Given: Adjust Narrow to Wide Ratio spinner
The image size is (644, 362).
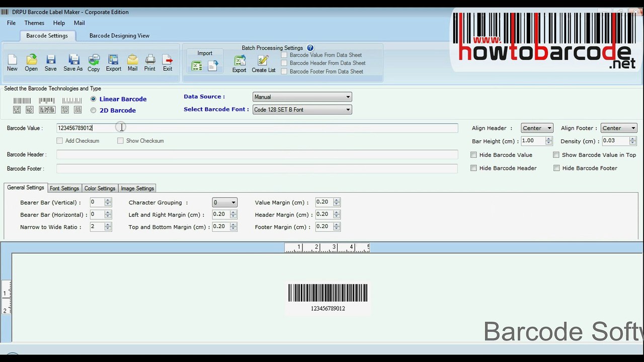Looking at the screenshot, I should pos(108,227).
